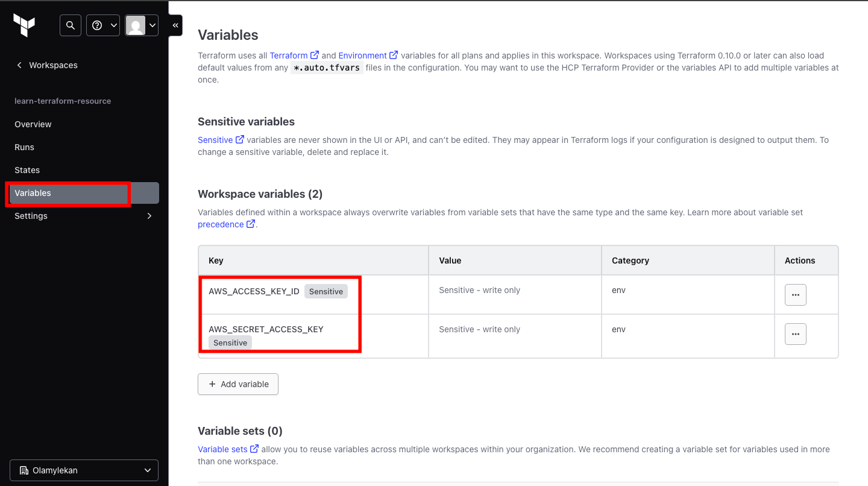Open actions menu for AWS_SECRET_ACCESS_KEY

point(796,333)
